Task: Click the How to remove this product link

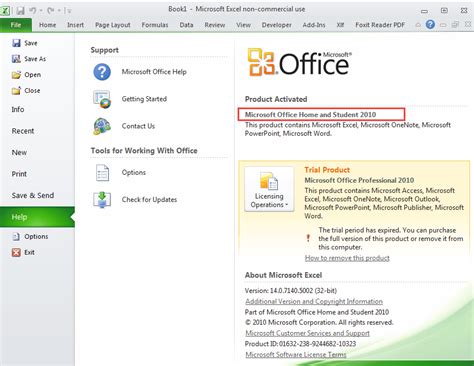Action: 347,258
